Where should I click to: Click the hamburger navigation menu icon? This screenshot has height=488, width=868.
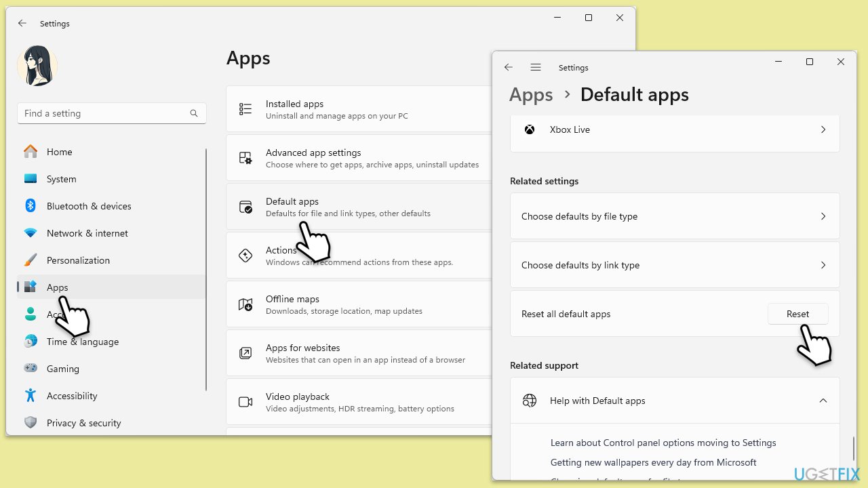(536, 68)
